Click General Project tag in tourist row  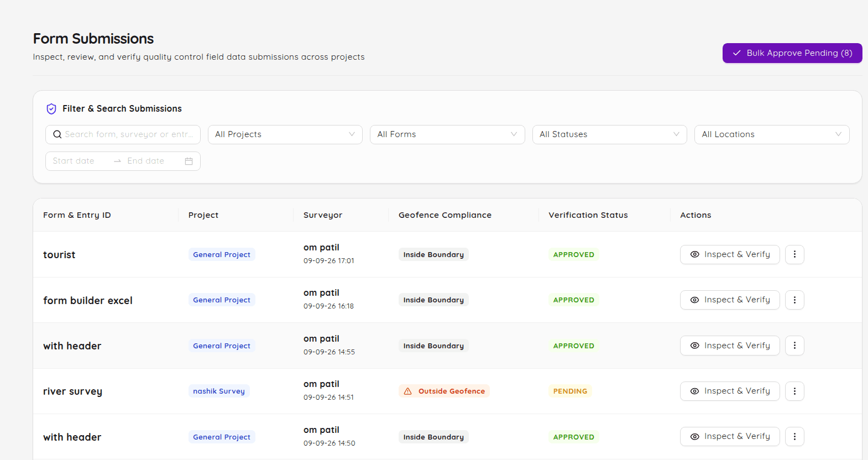[222, 254]
